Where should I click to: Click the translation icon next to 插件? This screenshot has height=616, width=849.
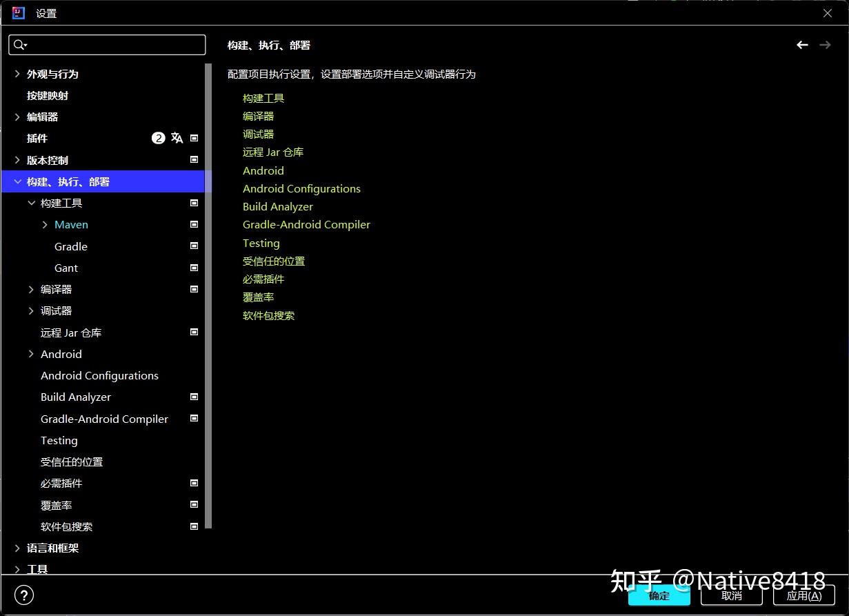click(x=177, y=137)
